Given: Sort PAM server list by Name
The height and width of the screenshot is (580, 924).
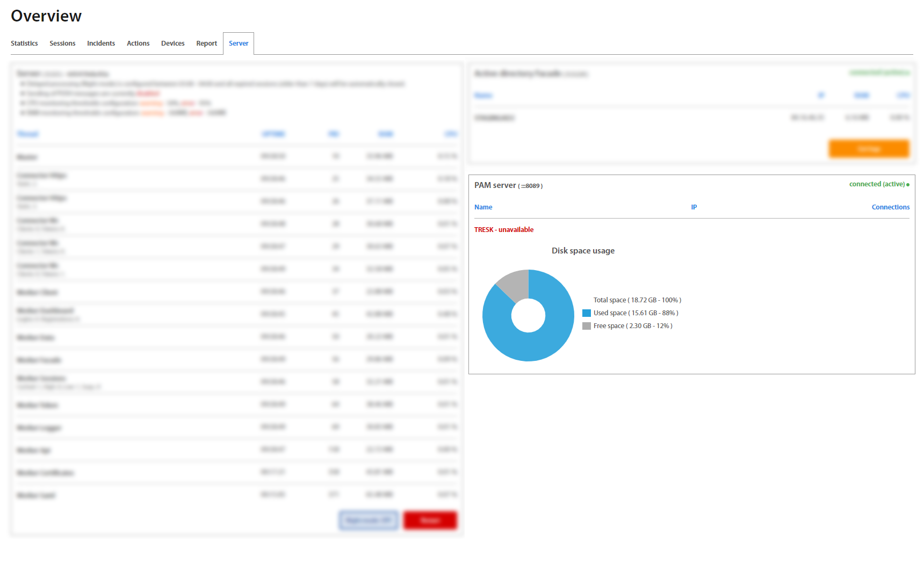Looking at the screenshot, I should click(x=483, y=207).
